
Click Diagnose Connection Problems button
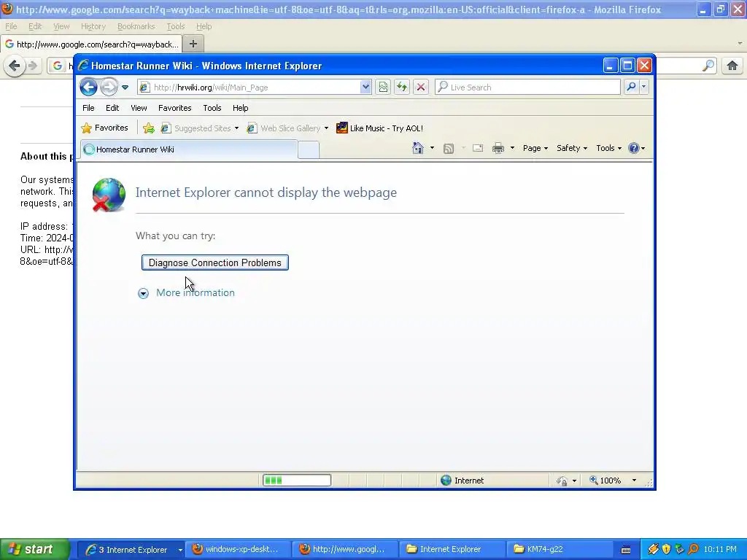[215, 262]
